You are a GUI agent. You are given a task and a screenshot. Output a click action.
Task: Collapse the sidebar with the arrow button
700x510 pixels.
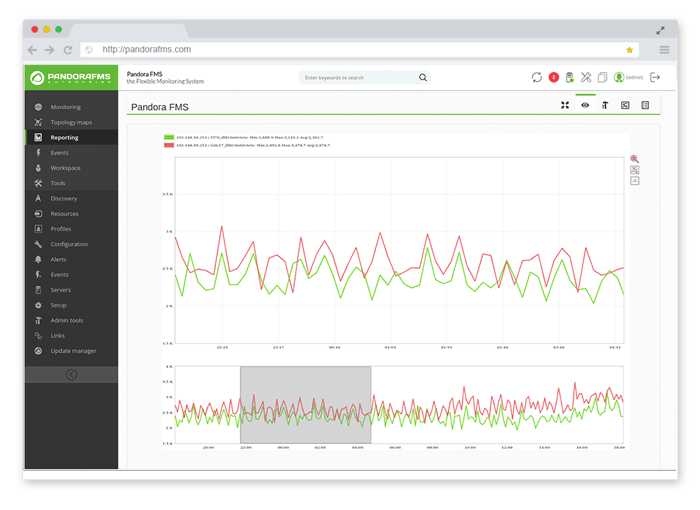tap(71, 375)
